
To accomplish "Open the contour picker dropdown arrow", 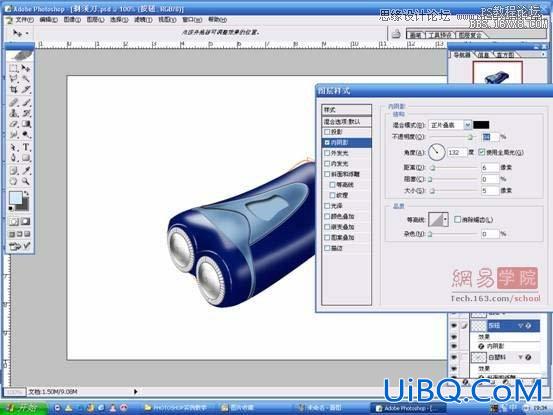I will [445, 219].
